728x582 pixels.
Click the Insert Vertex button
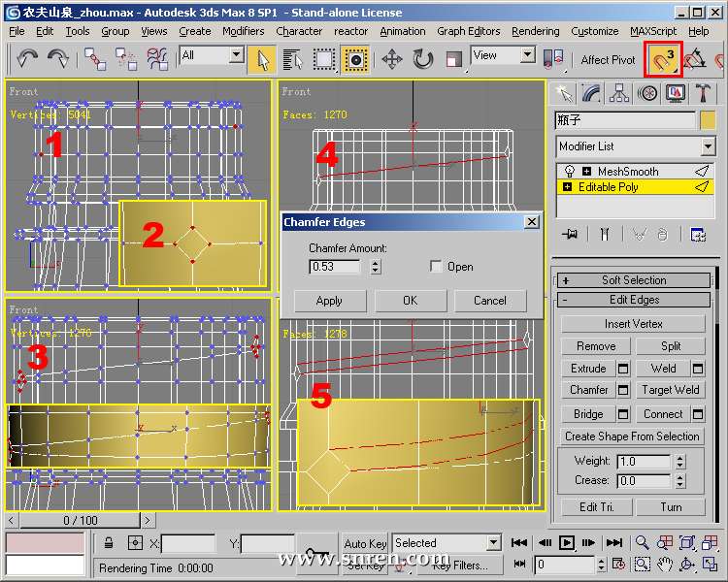[x=634, y=324]
